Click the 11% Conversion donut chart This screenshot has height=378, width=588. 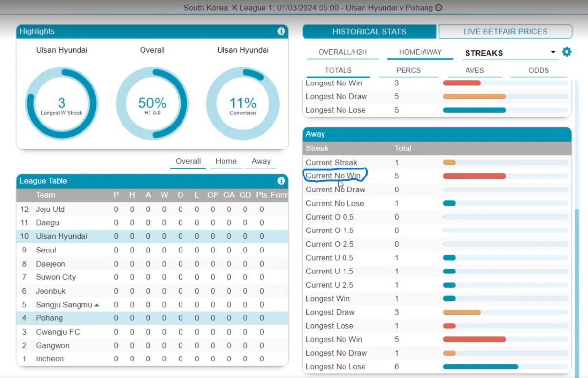243,104
